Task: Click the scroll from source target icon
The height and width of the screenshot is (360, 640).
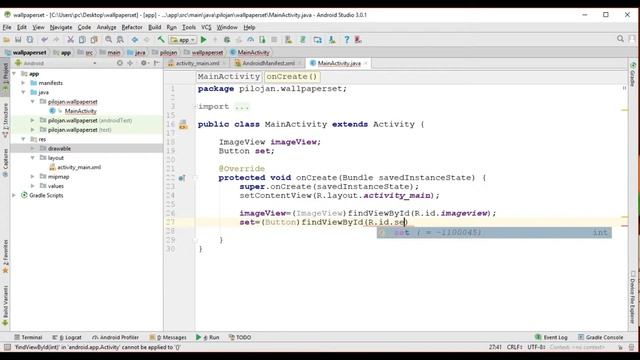Action: 120,63
